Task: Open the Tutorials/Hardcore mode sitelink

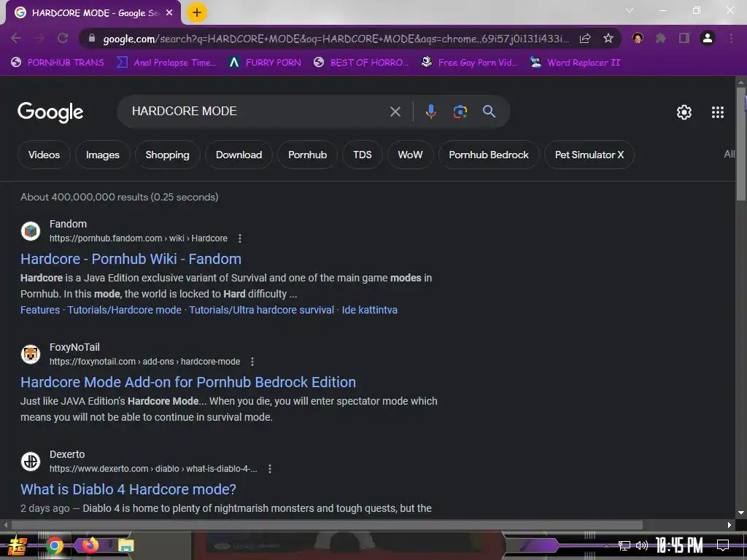Action: [124, 310]
